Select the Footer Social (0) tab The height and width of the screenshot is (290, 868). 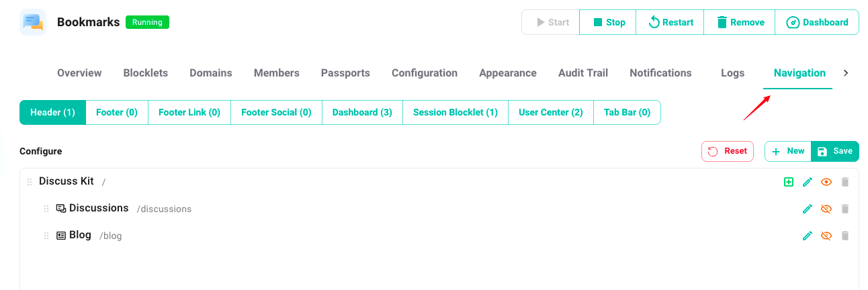pos(276,112)
